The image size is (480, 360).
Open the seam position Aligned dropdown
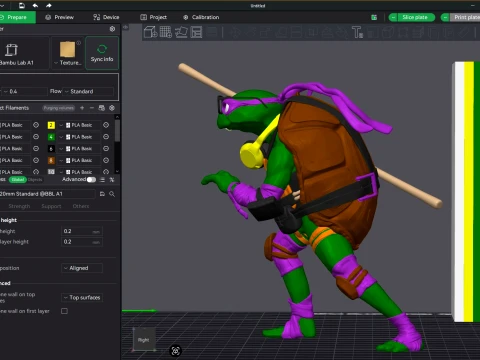(x=82, y=268)
